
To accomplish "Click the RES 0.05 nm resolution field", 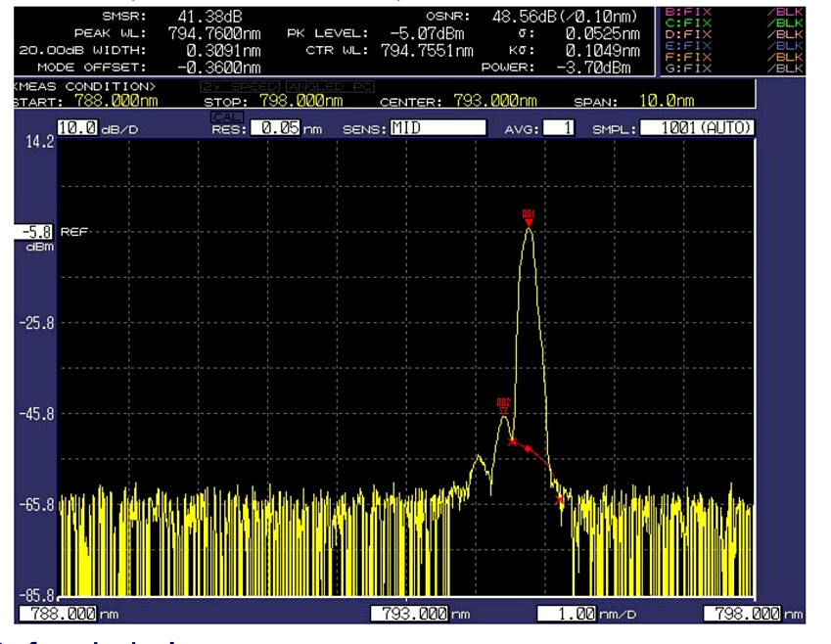I will pos(275,128).
